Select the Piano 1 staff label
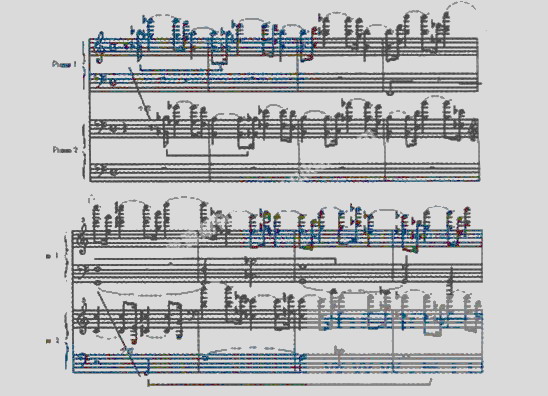This screenshot has width=548, height=396. (x=64, y=64)
